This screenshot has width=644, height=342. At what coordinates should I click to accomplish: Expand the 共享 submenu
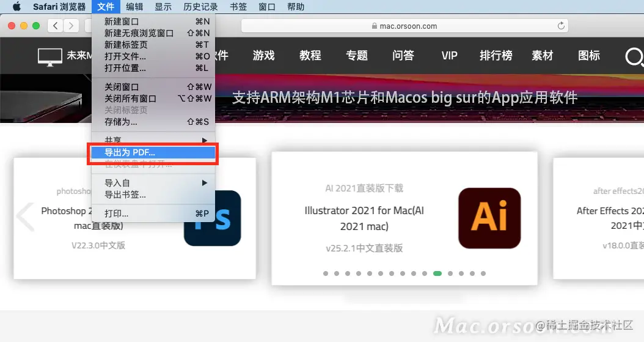tap(153, 139)
